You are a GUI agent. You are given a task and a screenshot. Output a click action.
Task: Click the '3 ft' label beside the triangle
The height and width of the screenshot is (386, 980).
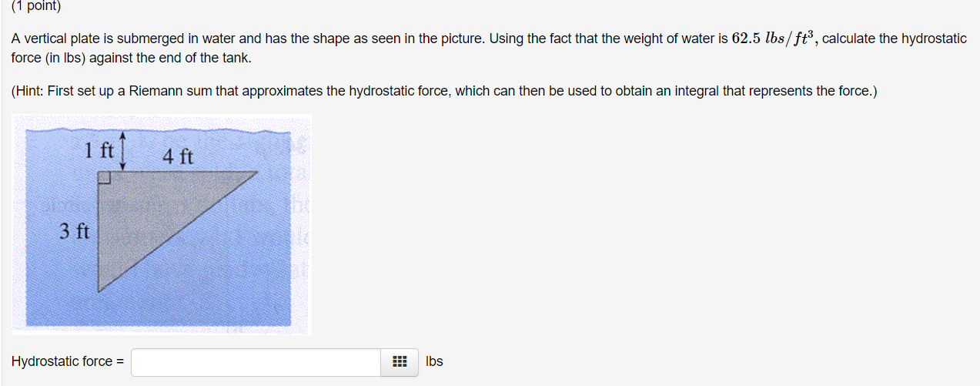(x=75, y=230)
